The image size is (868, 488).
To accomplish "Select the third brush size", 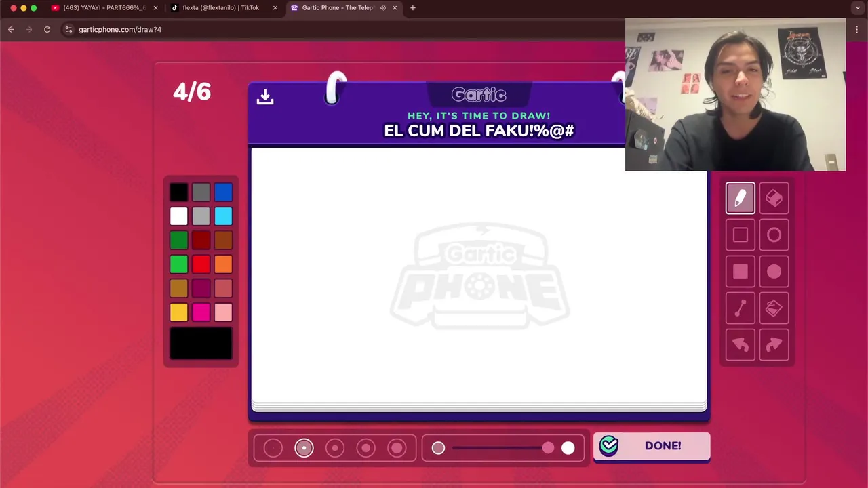I will click(335, 448).
